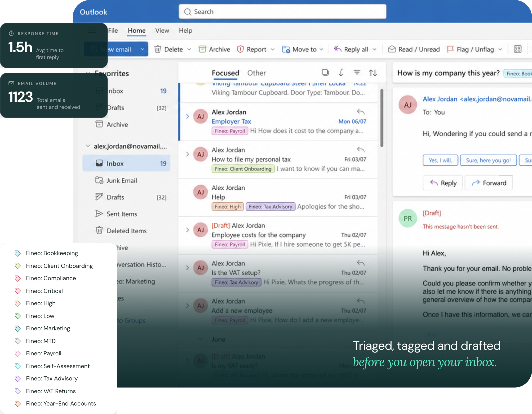Screen dimensions: 532x414
Task: Open the Home ribbon tab
Action: [x=137, y=31]
